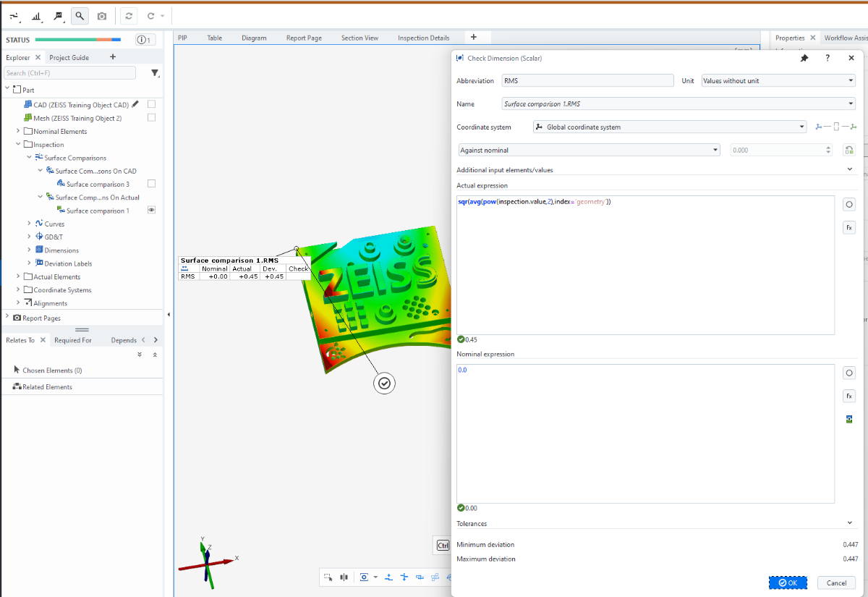The height and width of the screenshot is (597, 868).
Task: Click the green link icon below the Nominal Fx button
Action: (849, 419)
